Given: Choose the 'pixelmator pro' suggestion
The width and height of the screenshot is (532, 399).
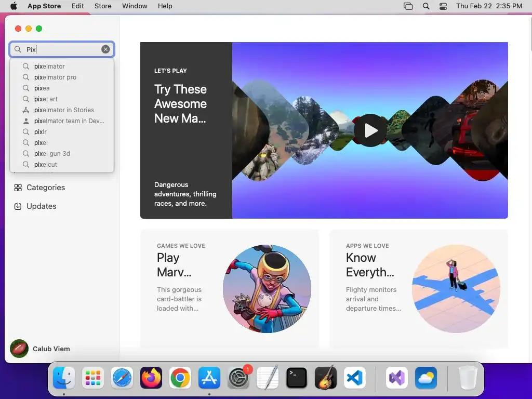Looking at the screenshot, I should click(62, 77).
